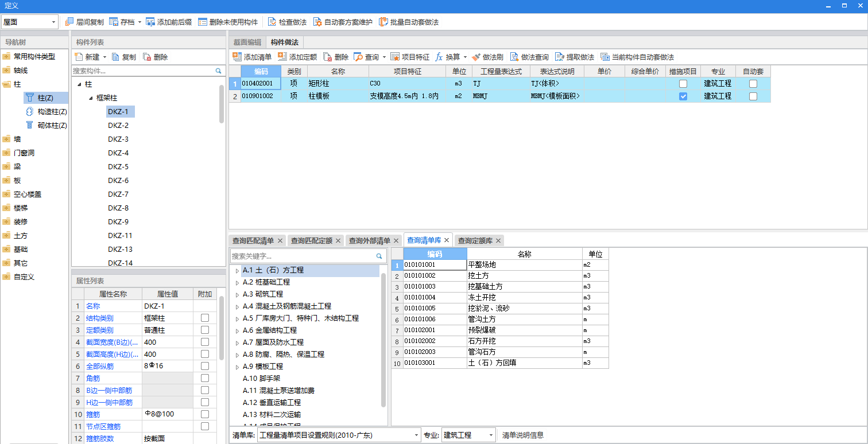
Task: Click 清单说明信息 link
Action: [523, 435]
